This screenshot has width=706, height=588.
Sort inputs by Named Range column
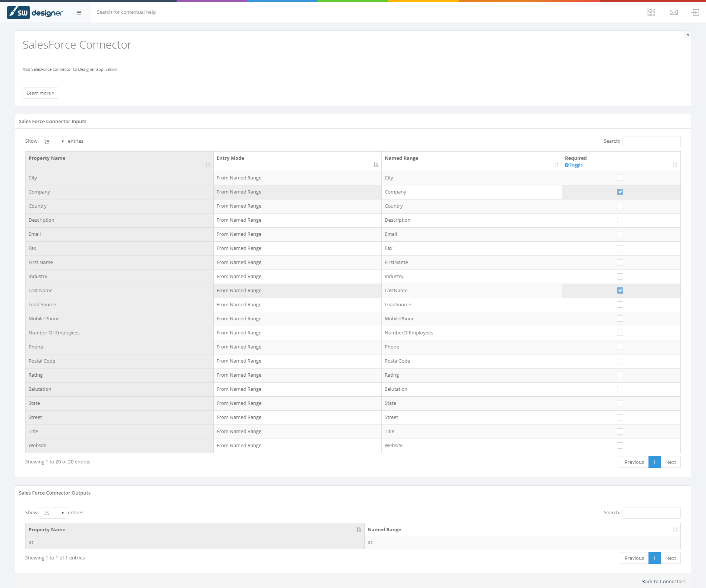pyautogui.click(x=471, y=161)
